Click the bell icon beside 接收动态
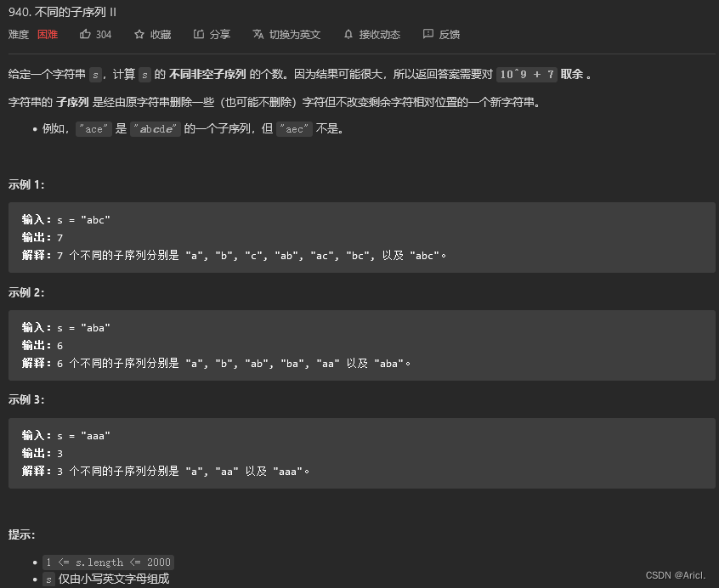The height and width of the screenshot is (588, 719). click(348, 35)
